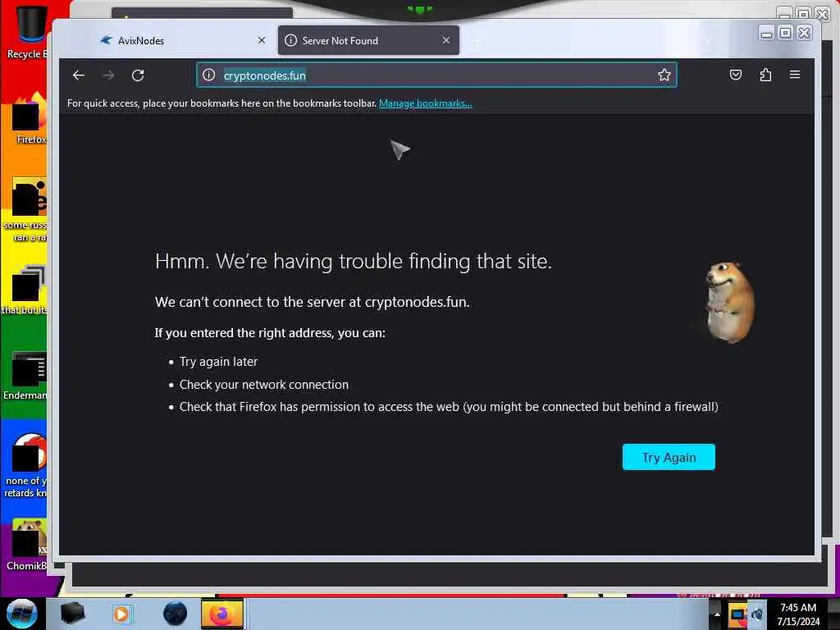This screenshot has height=630, width=840.
Task: Open the 'some russ' desktop icon
Action: (25, 210)
